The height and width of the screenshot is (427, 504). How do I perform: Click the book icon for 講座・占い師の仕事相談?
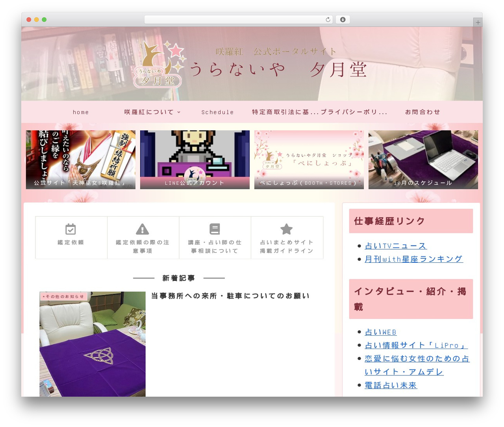pos(215,229)
